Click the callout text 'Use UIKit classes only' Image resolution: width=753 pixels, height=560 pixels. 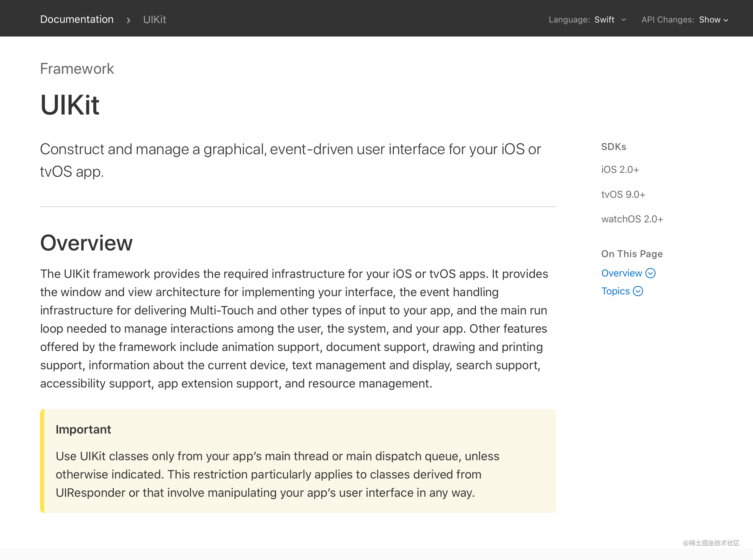[277, 474]
